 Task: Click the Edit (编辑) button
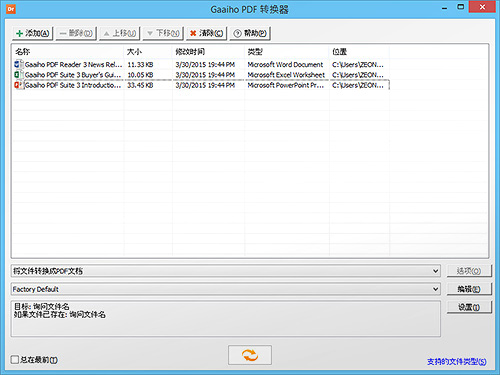click(x=469, y=289)
